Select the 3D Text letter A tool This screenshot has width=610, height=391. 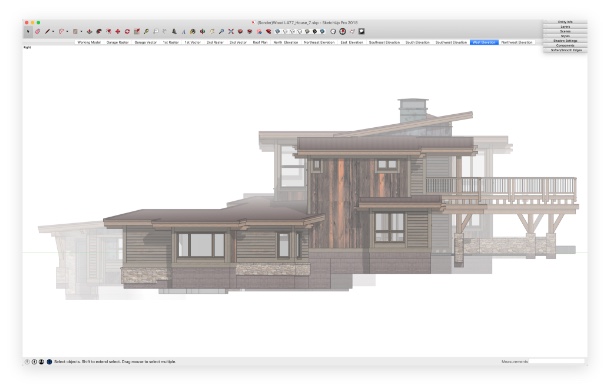pyautogui.click(x=184, y=32)
